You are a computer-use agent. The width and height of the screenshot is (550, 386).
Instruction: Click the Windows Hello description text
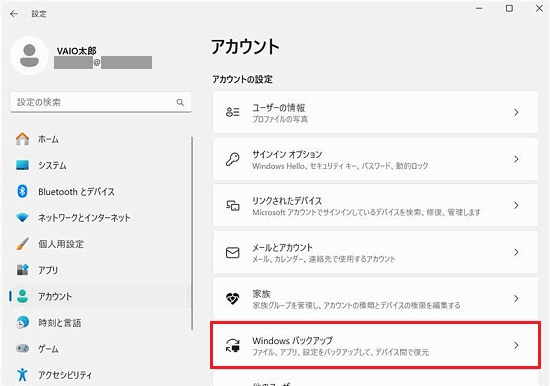pyautogui.click(x=340, y=166)
